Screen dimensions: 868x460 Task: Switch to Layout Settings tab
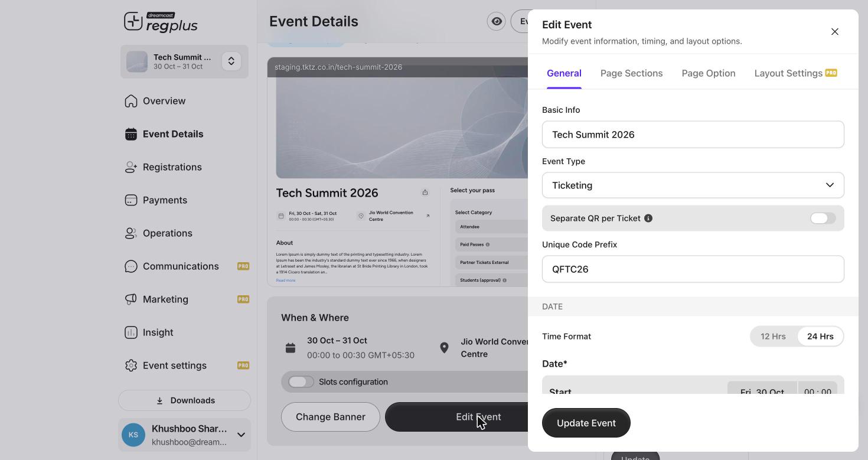795,73
